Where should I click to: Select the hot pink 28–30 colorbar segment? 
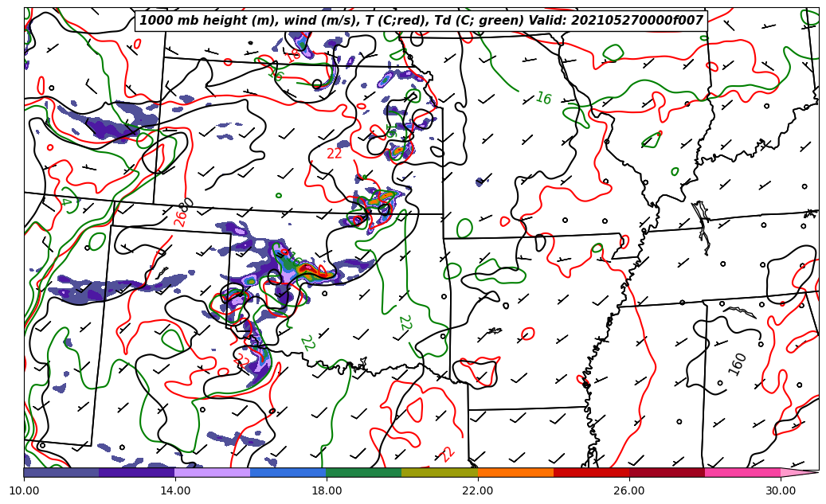pyautogui.click(x=743, y=472)
